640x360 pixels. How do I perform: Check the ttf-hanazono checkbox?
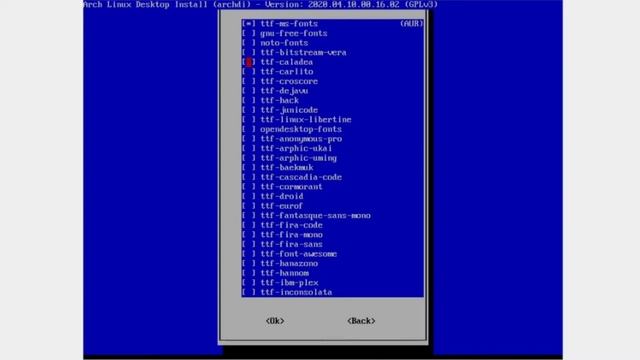point(249,264)
